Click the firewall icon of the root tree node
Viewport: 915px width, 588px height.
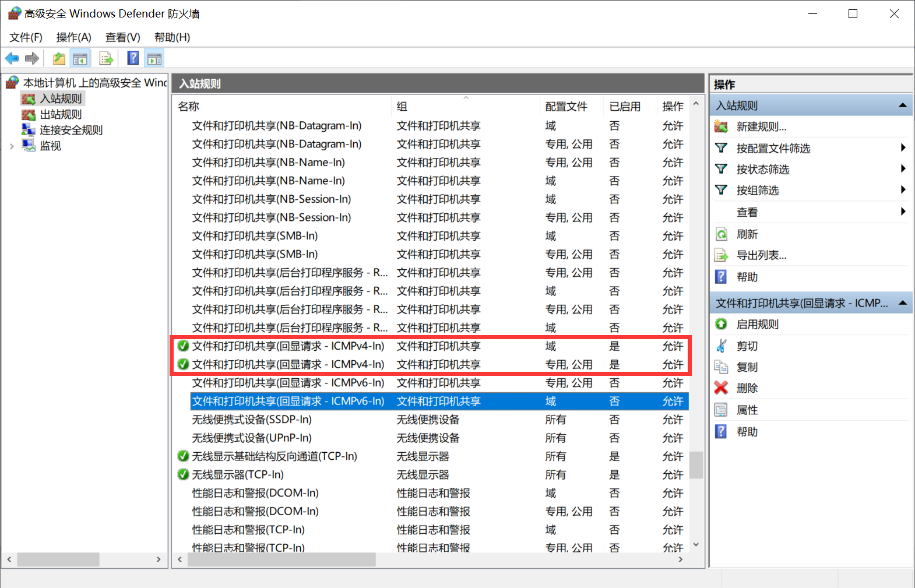click(x=12, y=83)
